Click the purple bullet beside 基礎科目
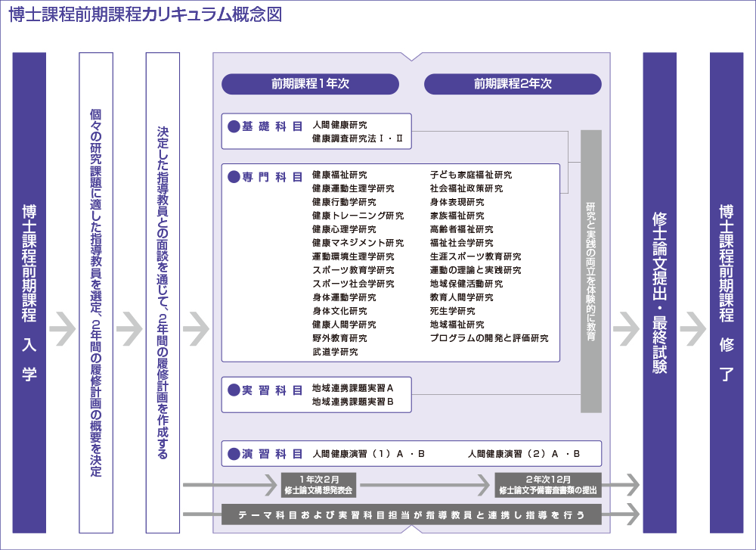This screenshot has width=756, height=550. coord(234,126)
